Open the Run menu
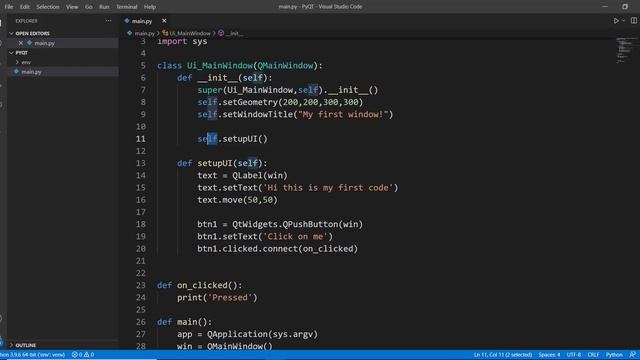Viewport: 640px width, 360px height. click(104, 7)
